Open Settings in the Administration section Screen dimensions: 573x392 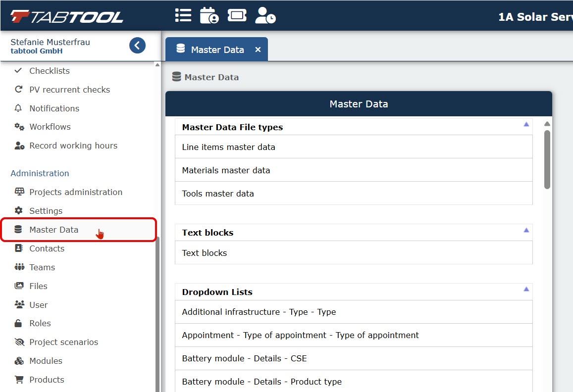pos(46,211)
